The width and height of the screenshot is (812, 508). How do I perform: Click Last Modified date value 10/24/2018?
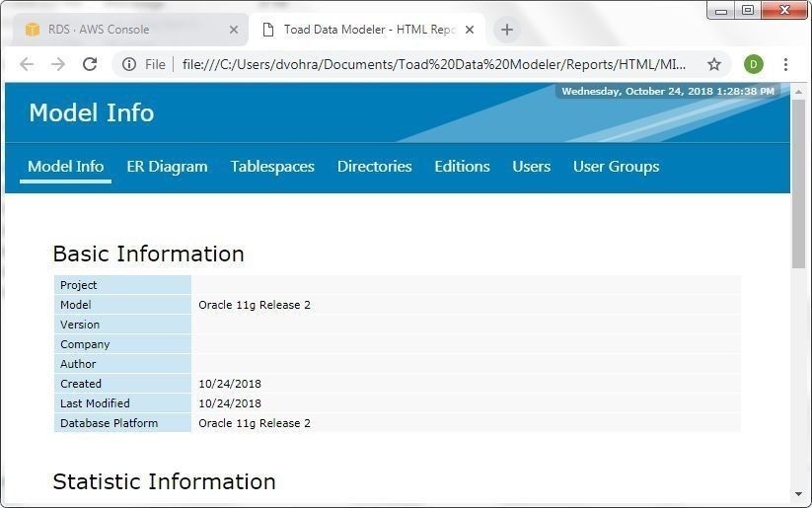230,402
